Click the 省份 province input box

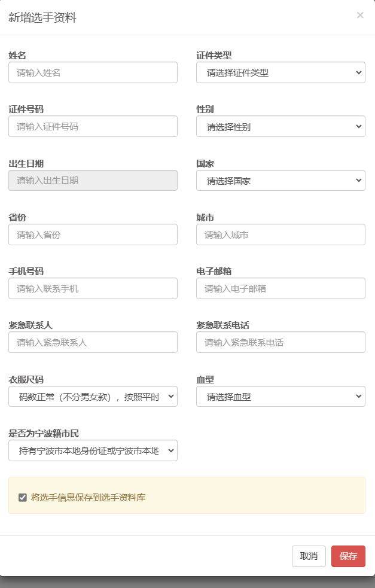click(93, 234)
